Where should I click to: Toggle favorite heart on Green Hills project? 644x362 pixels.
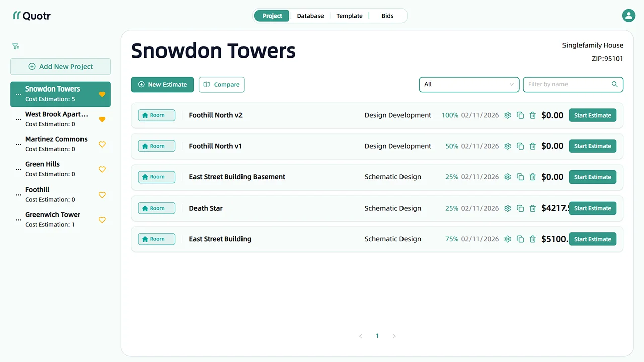[x=102, y=169]
